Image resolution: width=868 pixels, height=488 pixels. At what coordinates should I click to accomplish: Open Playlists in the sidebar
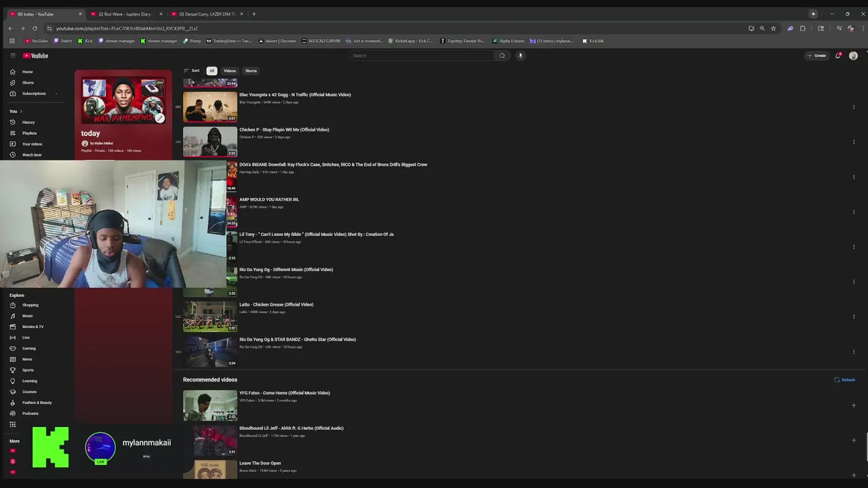(29, 133)
